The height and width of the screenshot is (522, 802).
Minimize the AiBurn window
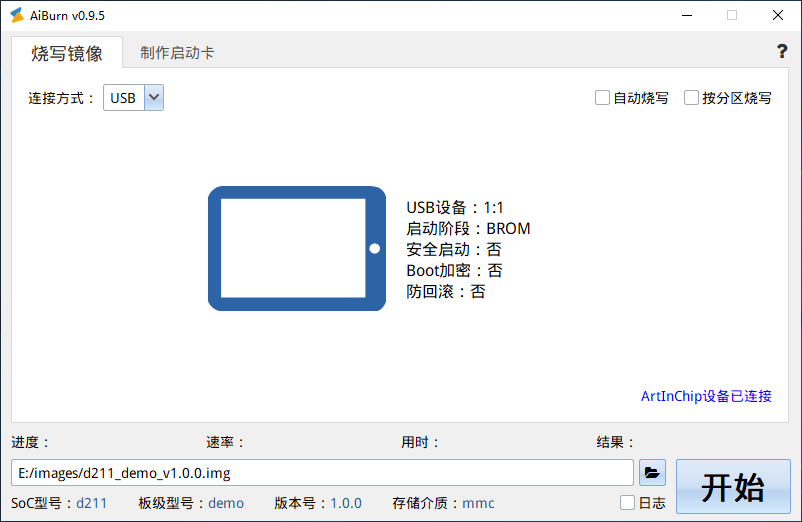coord(687,15)
